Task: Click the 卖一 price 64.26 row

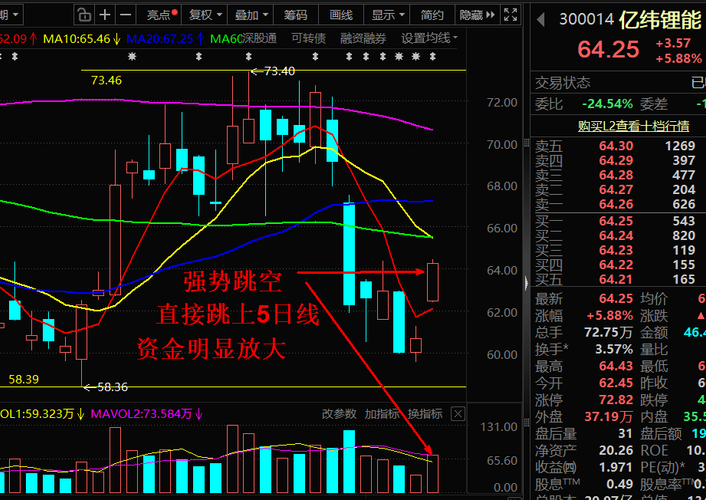Action: click(x=618, y=204)
